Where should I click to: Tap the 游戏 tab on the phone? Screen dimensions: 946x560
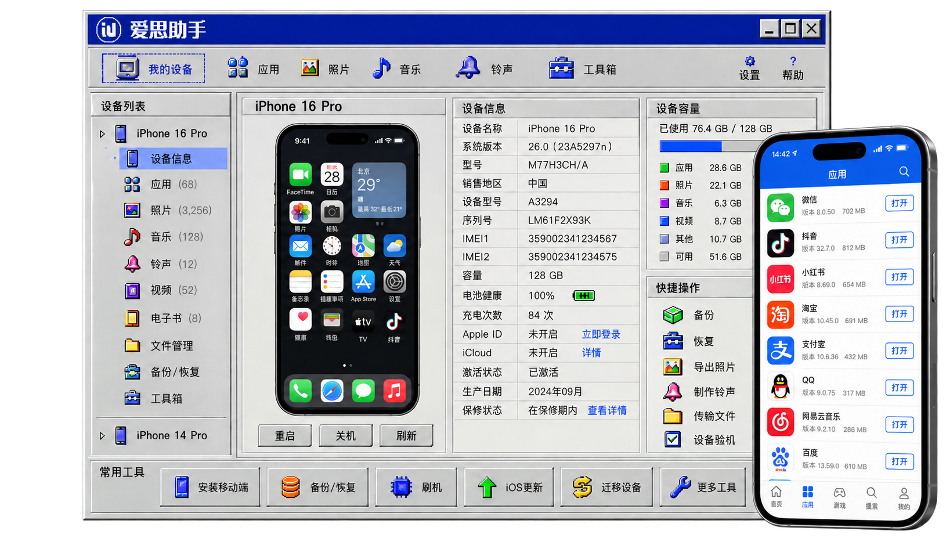coord(839,497)
